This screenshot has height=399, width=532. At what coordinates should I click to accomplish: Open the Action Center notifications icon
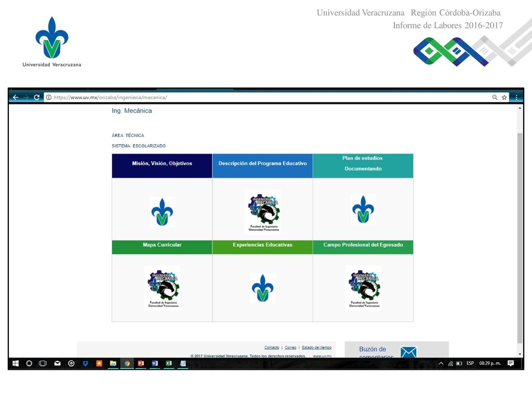tap(511, 363)
